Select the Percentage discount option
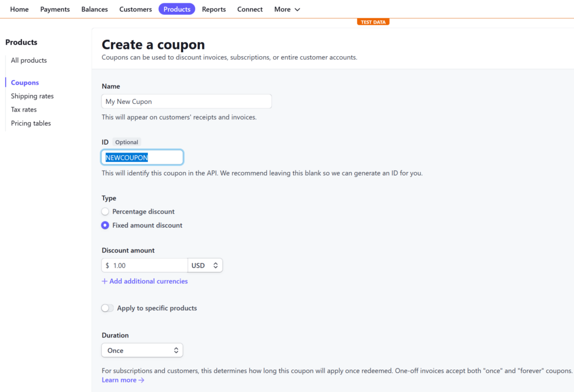 coord(105,211)
